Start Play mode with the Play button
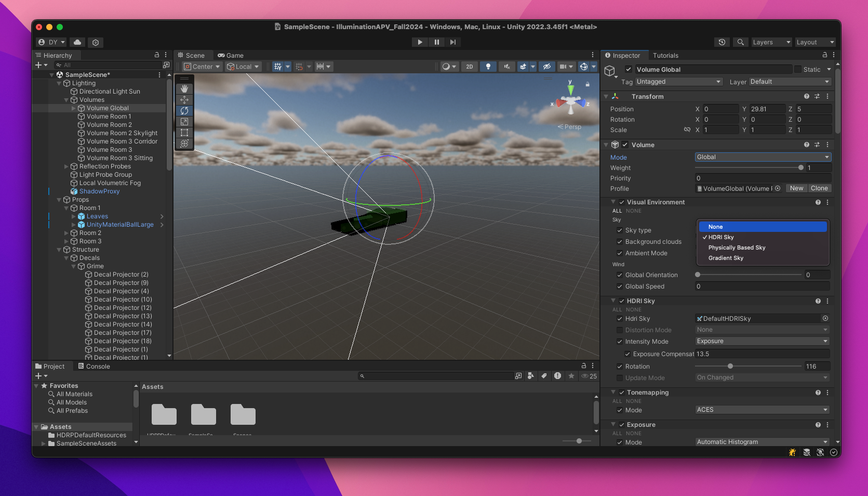This screenshot has width=868, height=496. tap(420, 42)
